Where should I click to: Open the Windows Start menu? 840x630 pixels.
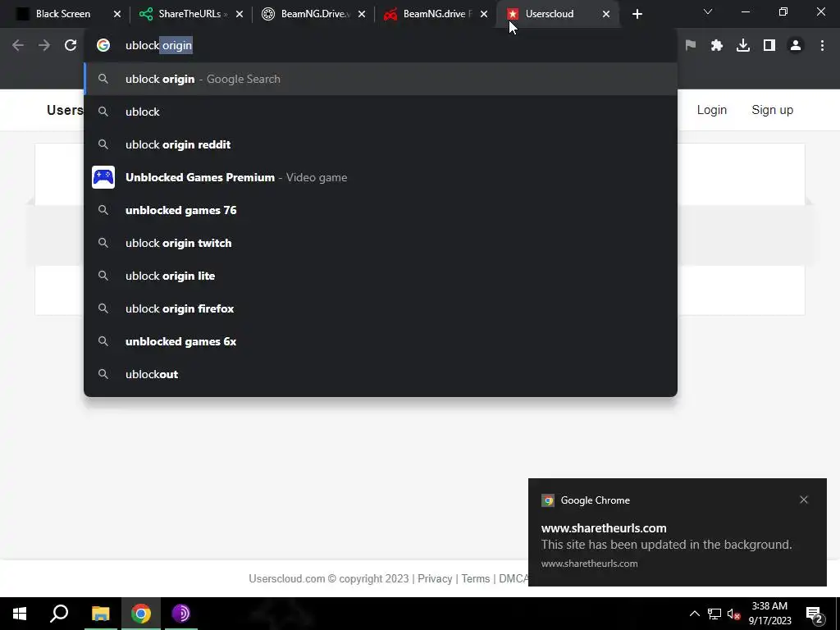pos(20,614)
